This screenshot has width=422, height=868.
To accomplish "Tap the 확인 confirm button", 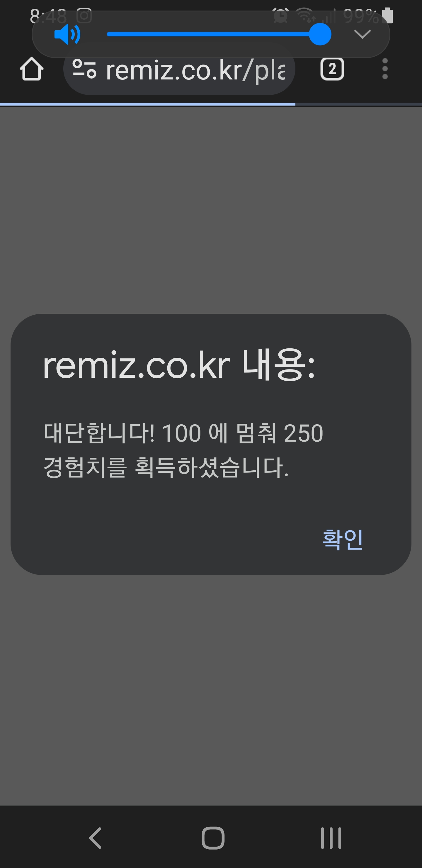I will coord(343,539).
